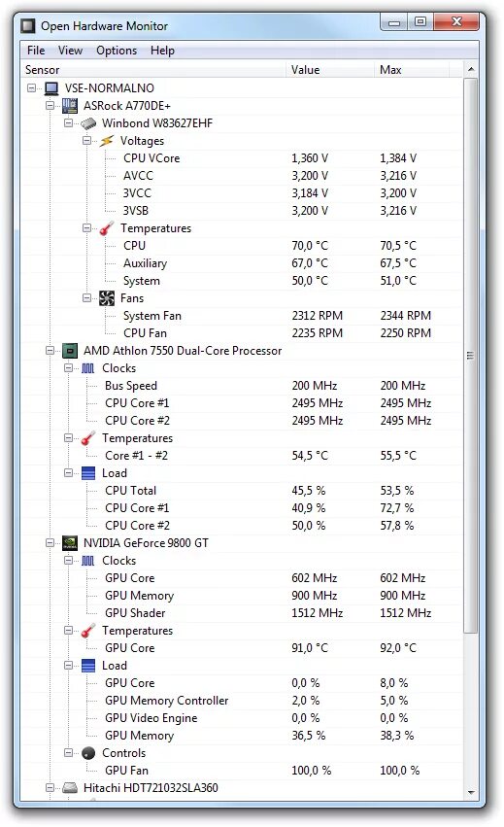The image size is (504, 827).
Task: Select the GPU Fan control row
Action: click(x=241, y=771)
